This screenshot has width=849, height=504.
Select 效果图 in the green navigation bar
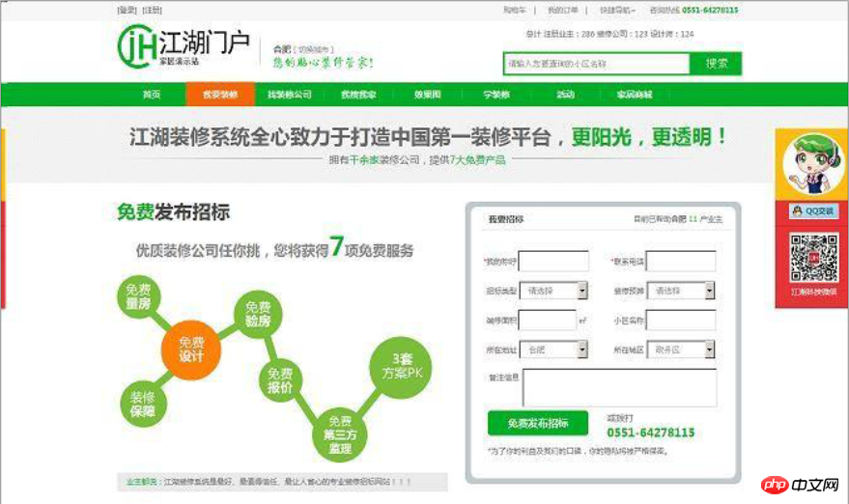click(427, 95)
